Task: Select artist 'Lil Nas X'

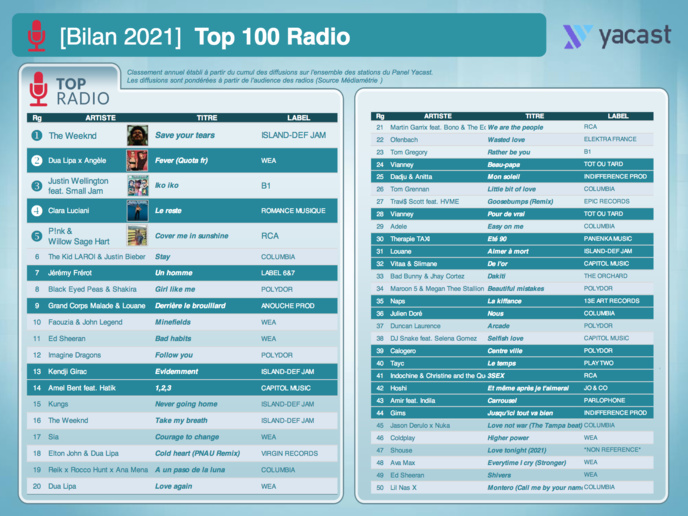Action: 403,487
